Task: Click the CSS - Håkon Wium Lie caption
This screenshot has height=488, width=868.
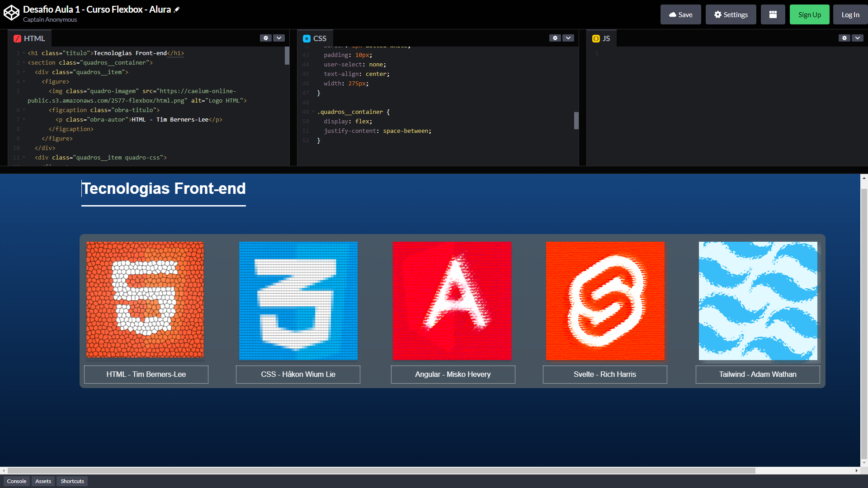Action: tap(298, 375)
